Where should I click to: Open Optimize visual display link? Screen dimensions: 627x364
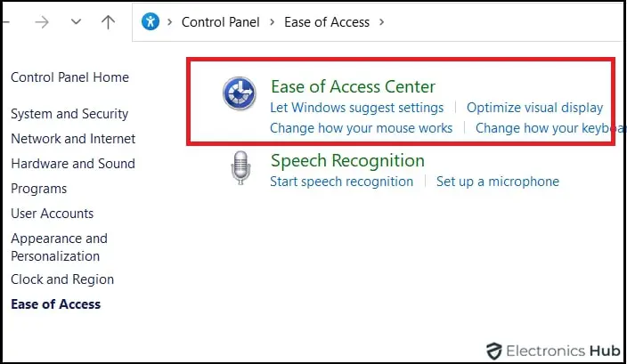(534, 108)
